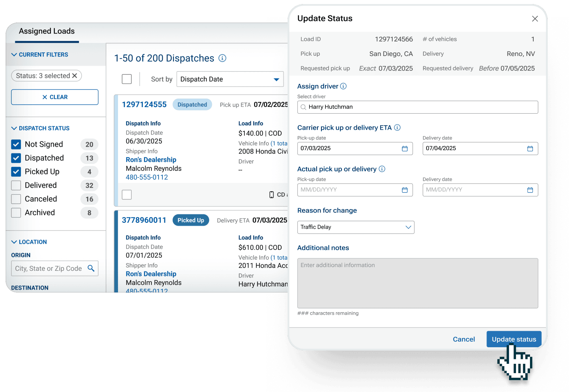This screenshot has width=584, height=392.
Task: Open load ID 1297124555 link
Action: 144,105
